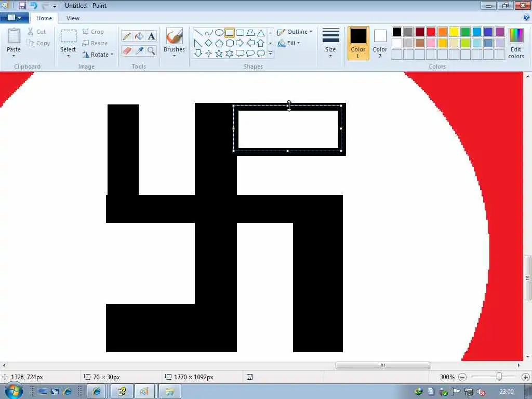Screen dimensions: 532x399
Task: Open the Size thickness dropdown
Action: (x=330, y=44)
